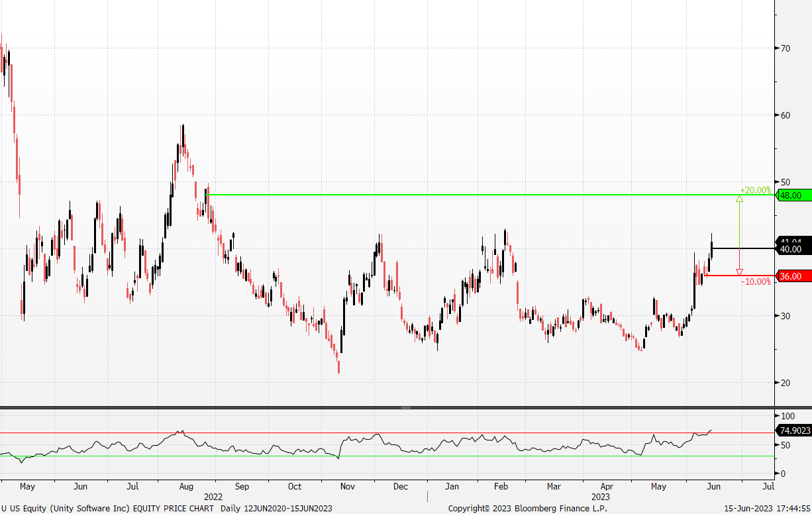This screenshot has width=812, height=514.
Task: Click the 74.9023 RSI value tag
Action: click(794, 431)
